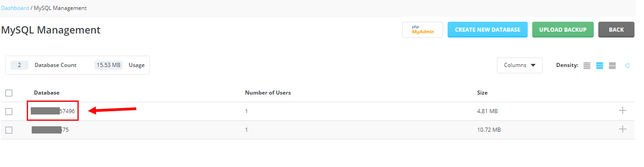Open phpMyAdmin via its logo button
Screen dimensions: 644x167
(x=422, y=30)
